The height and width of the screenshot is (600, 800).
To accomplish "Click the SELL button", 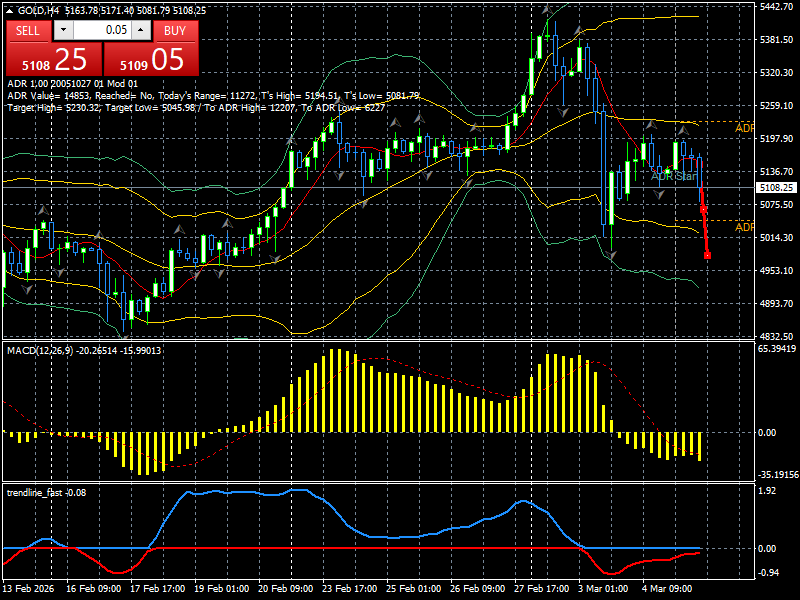I will (28, 31).
